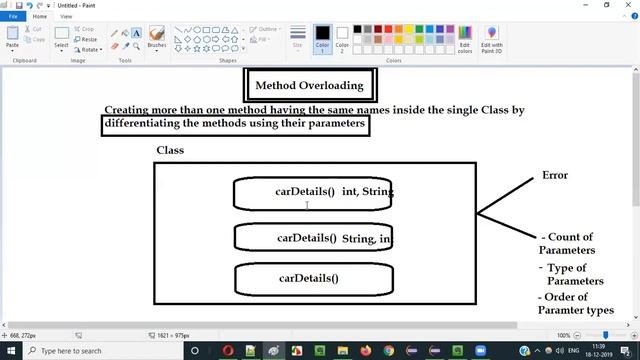Choose the Five-point star shape
Viewport: 640px width, 360px height.
pyautogui.click(x=197, y=49)
